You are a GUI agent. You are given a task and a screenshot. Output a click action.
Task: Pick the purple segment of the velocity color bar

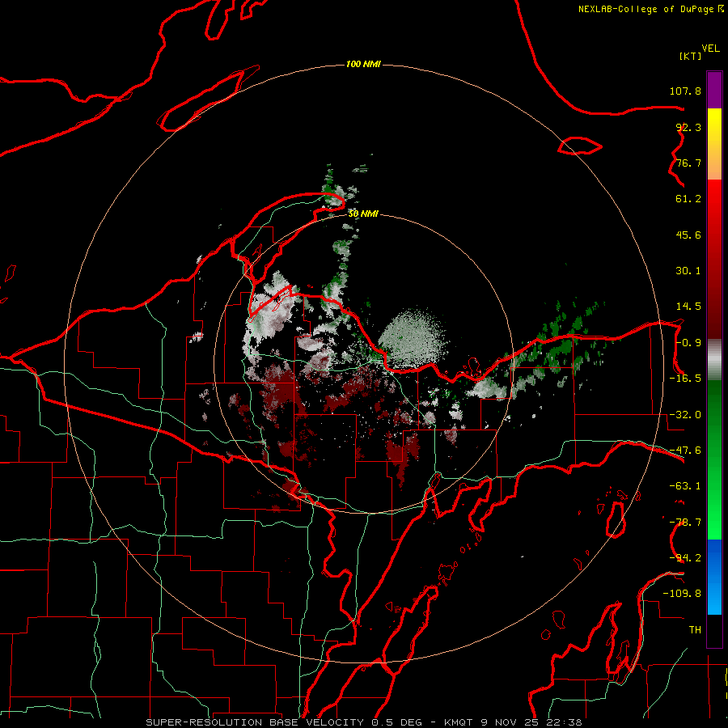click(x=714, y=90)
